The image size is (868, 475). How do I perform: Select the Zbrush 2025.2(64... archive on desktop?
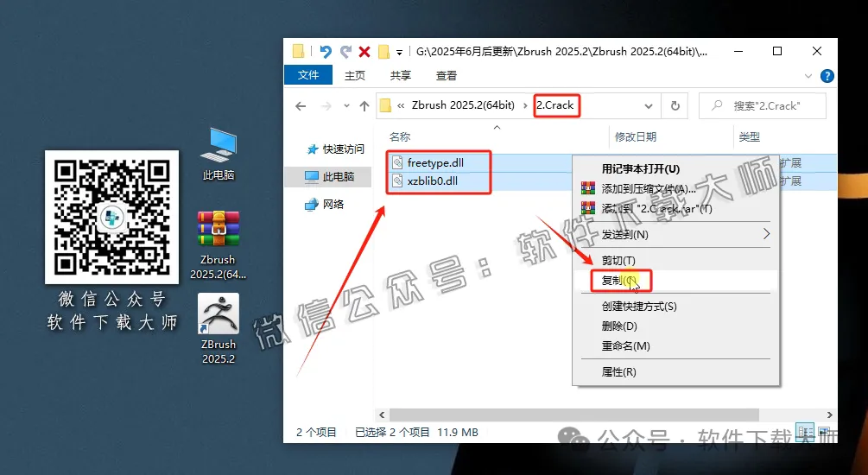tap(219, 245)
